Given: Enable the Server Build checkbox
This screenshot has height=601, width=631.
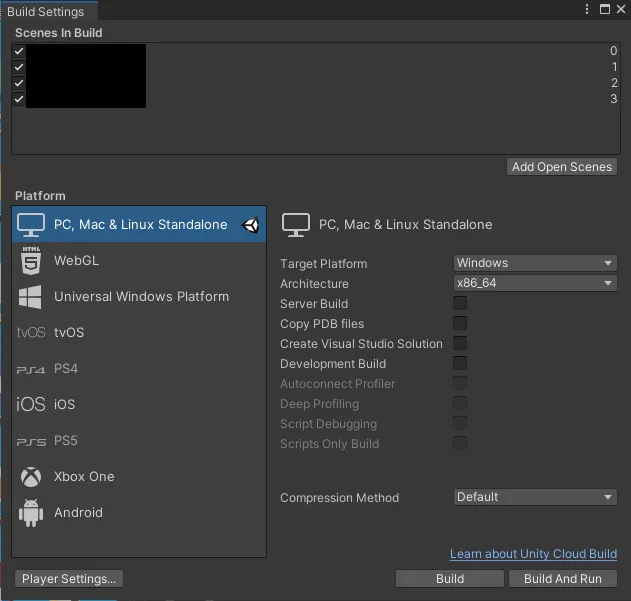Looking at the screenshot, I should tap(460, 303).
